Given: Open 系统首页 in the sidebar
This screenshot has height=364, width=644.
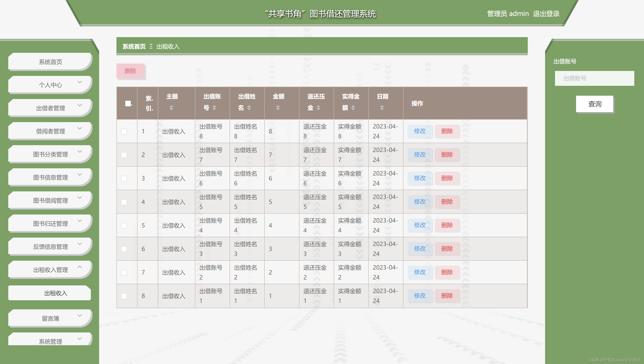Looking at the screenshot, I should click(x=50, y=62).
